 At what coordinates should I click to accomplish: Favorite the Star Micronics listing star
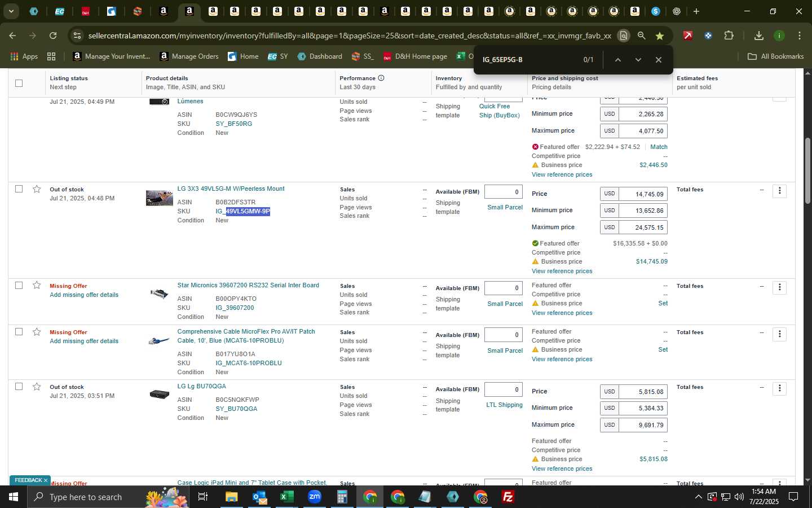[x=37, y=286]
